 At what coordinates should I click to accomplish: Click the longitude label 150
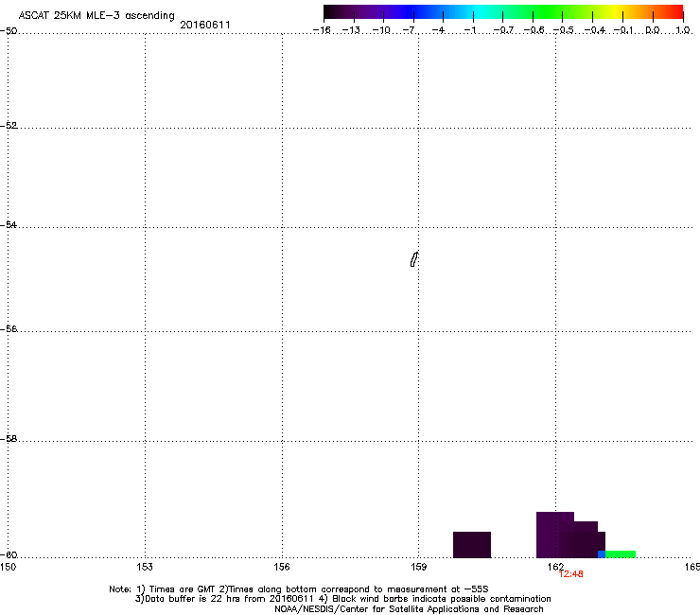[8, 567]
